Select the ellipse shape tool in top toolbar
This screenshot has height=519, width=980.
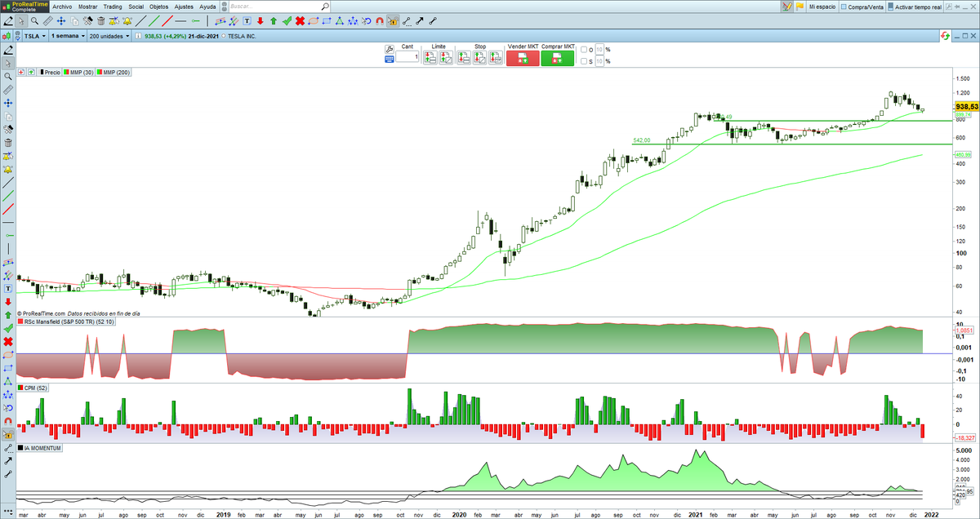(313, 20)
